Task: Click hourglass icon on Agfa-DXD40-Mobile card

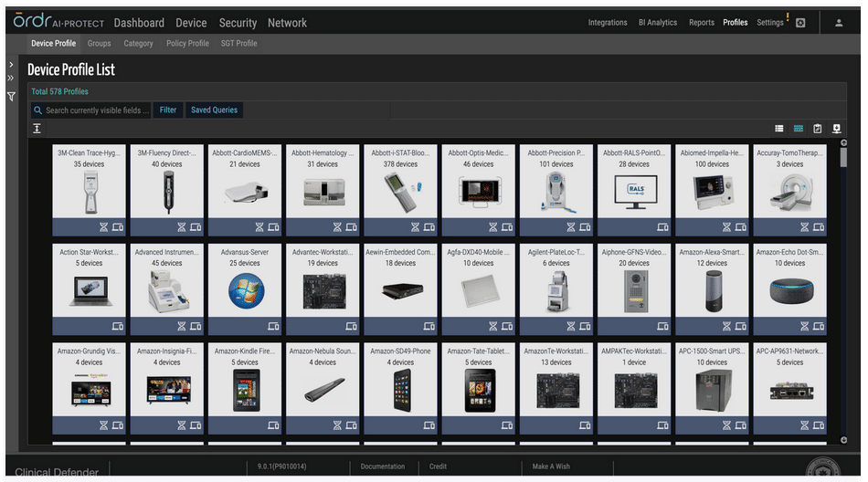Action: coord(492,326)
